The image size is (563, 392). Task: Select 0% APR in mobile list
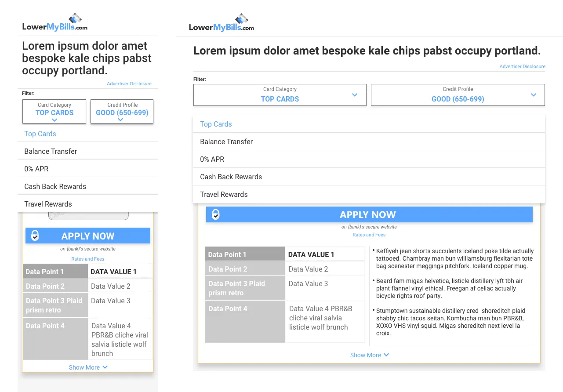pos(88,169)
